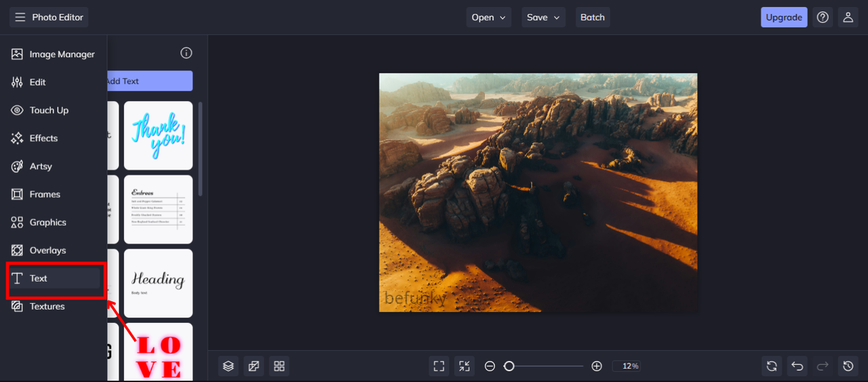
Task: Open the history clock icon
Action: pyautogui.click(x=848, y=366)
